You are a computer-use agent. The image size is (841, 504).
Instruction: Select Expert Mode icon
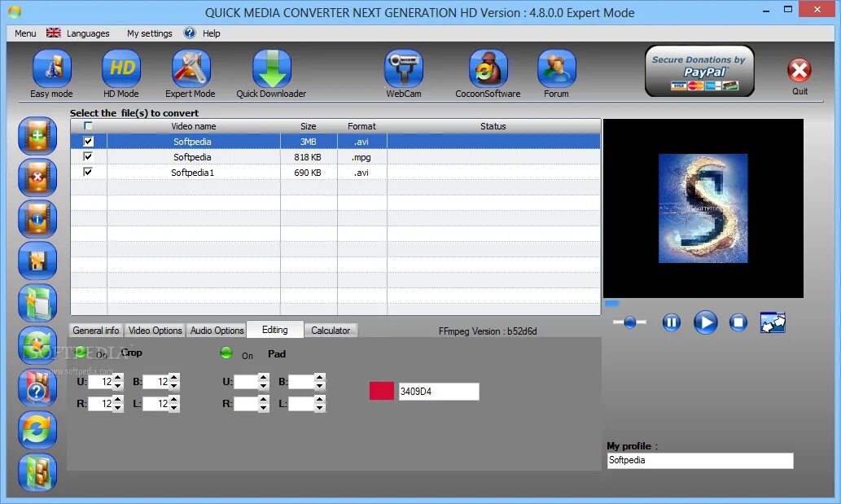[x=191, y=68]
